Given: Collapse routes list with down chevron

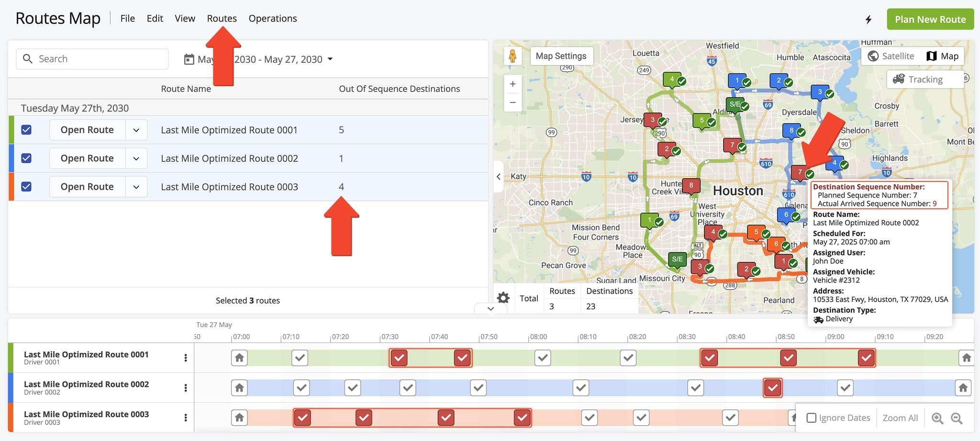Looking at the screenshot, I should pyautogui.click(x=490, y=308).
